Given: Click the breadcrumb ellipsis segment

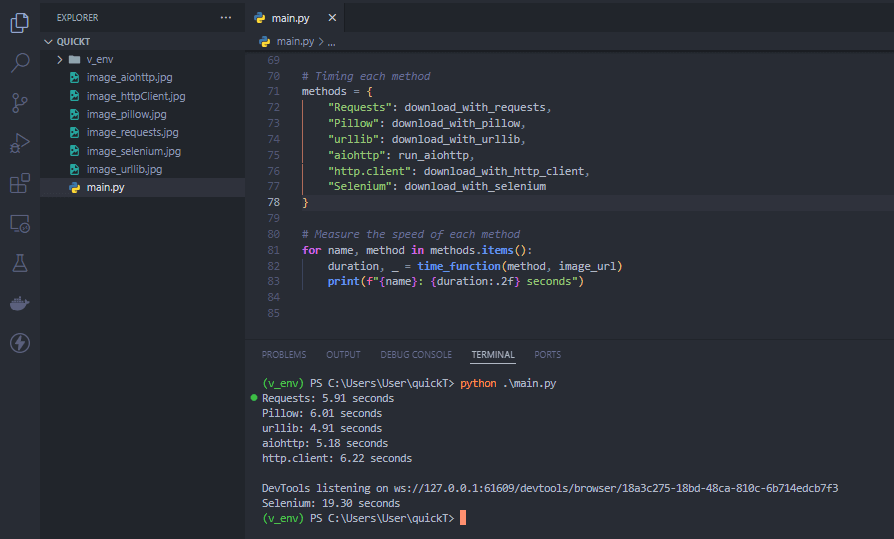Looking at the screenshot, I should point(331,42).
